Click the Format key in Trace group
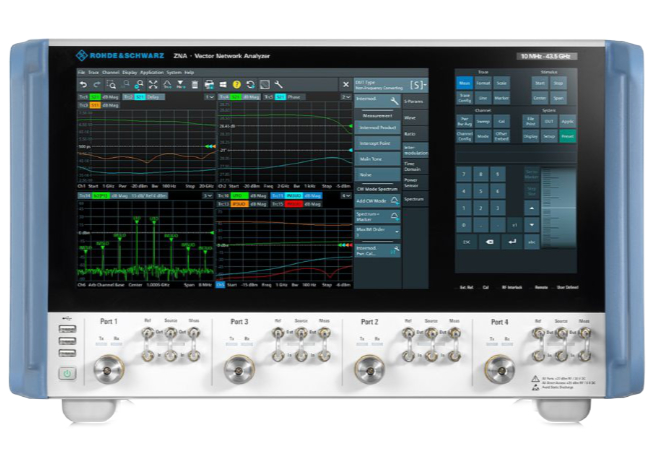The image size is (652, 456). (x=483, y=83)
